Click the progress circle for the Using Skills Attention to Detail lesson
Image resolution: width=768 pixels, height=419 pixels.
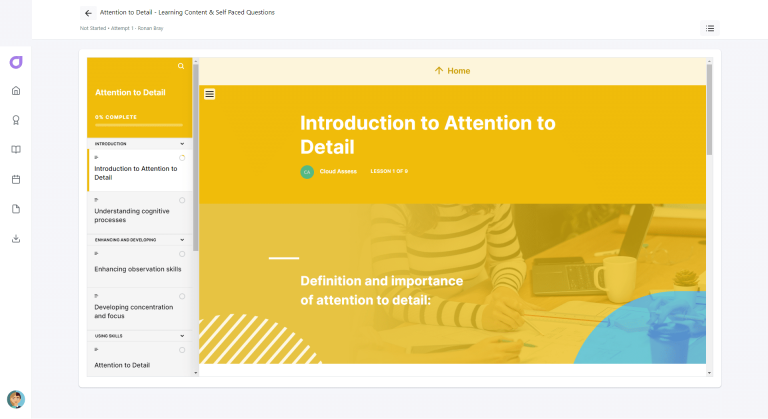click(182, 350)
